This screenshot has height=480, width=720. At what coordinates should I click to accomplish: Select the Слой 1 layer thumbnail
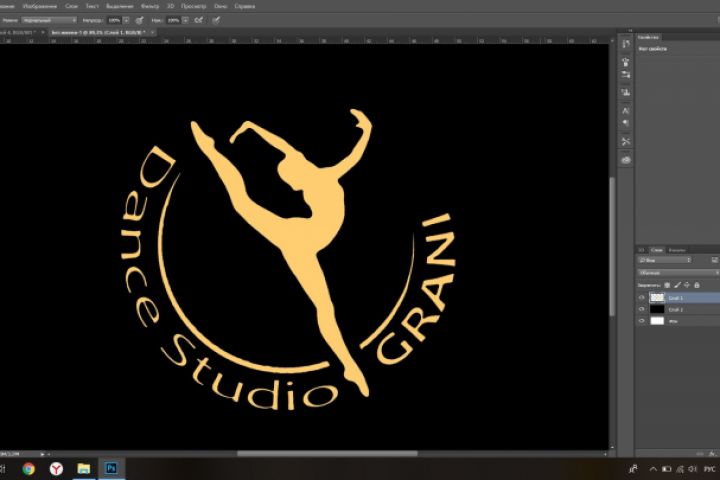point(657,298)
